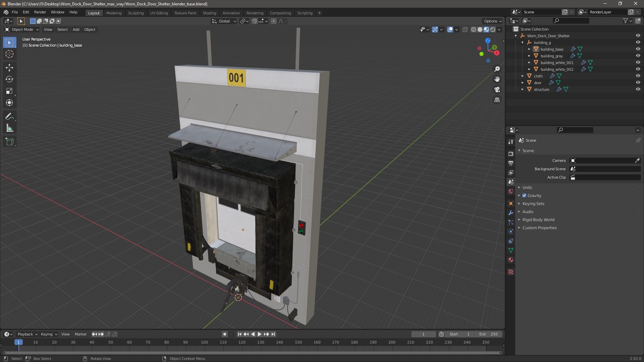Switch perspective/orthographic grid icon
This screenshot has height=362, width=644.
(x=497, y=100)
